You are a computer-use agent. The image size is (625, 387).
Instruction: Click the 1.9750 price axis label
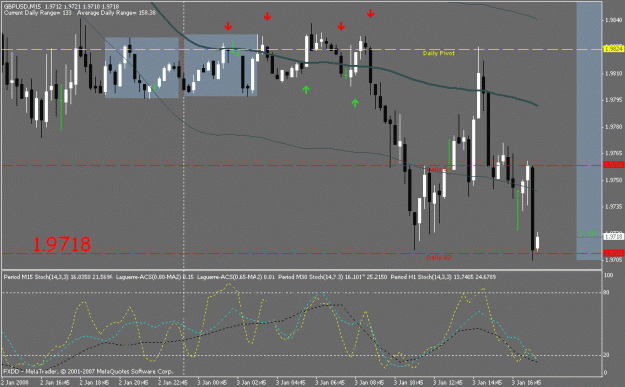614,180
